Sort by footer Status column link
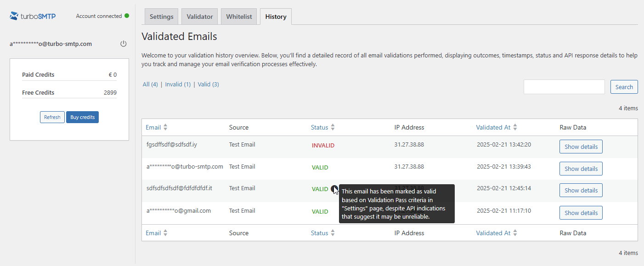 (320, 233)
